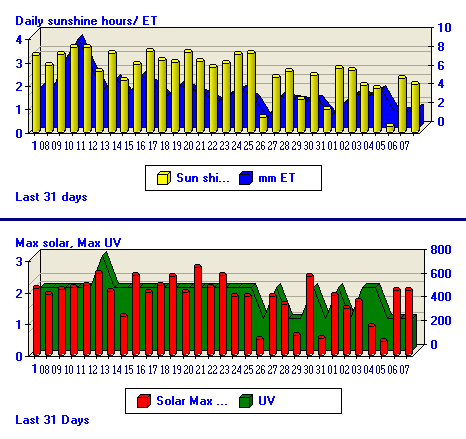
Task: Click date label 11 on sunshine chart axis
Action: pyautogui.click(x=81, y=146)
